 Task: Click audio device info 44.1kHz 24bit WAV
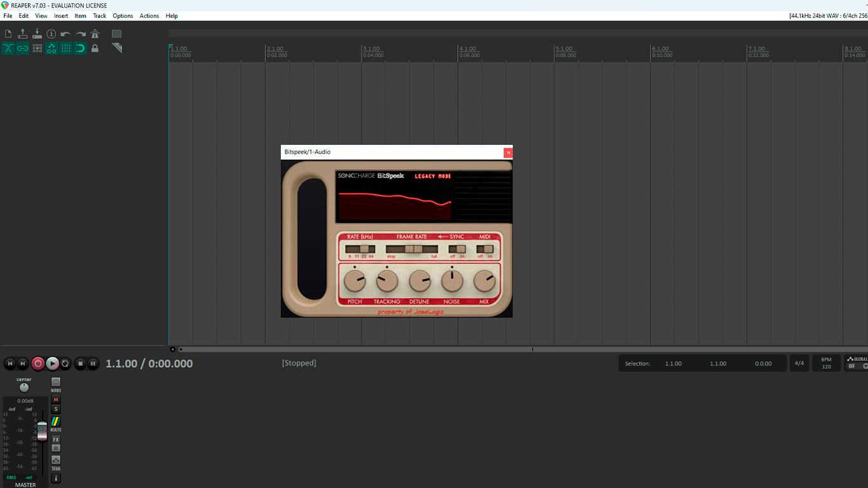click(828, 16)
